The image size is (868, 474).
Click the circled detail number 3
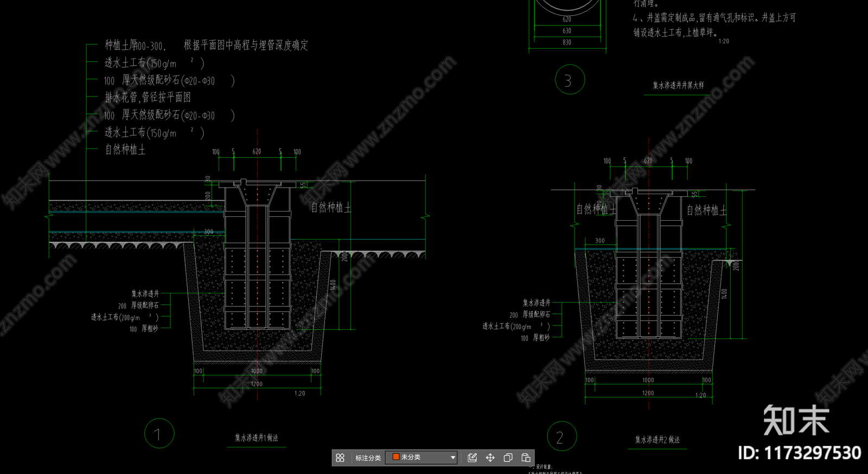click(570, 80)
